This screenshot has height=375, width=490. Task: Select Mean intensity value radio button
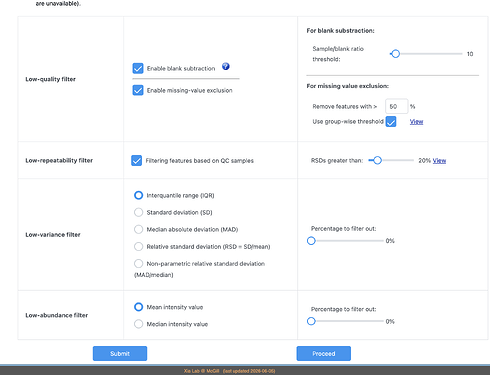pyautogui.click(x=138, y=307)
